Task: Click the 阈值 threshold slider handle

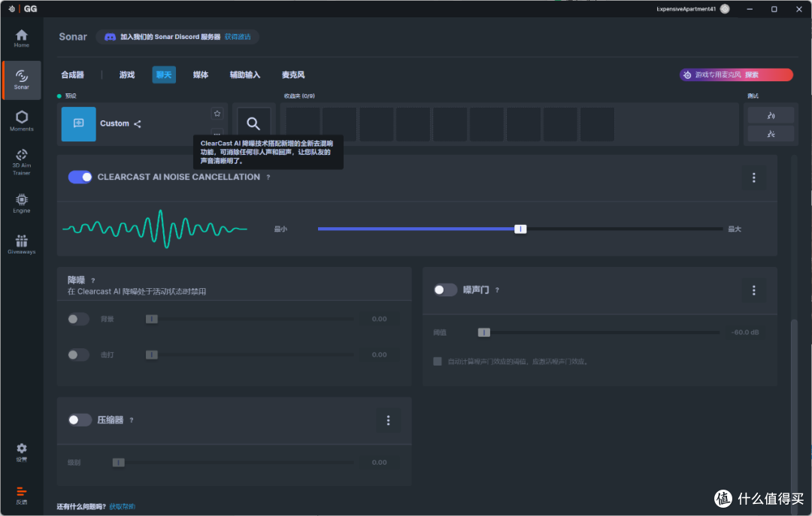Action: click(x=483, y=332)
